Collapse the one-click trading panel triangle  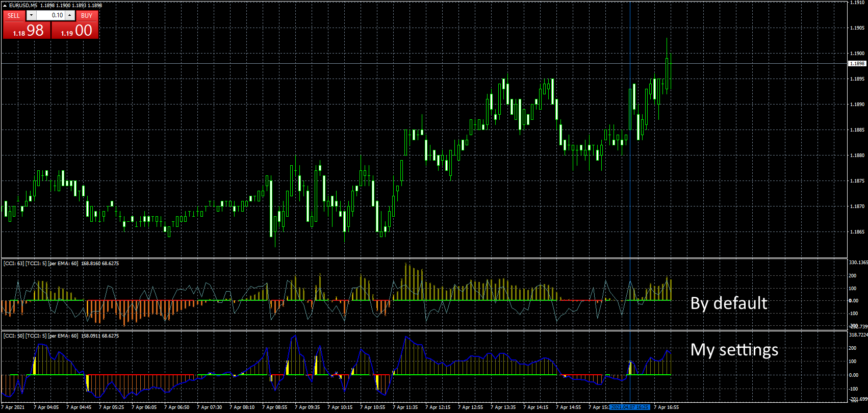click(x=5, y=5)
